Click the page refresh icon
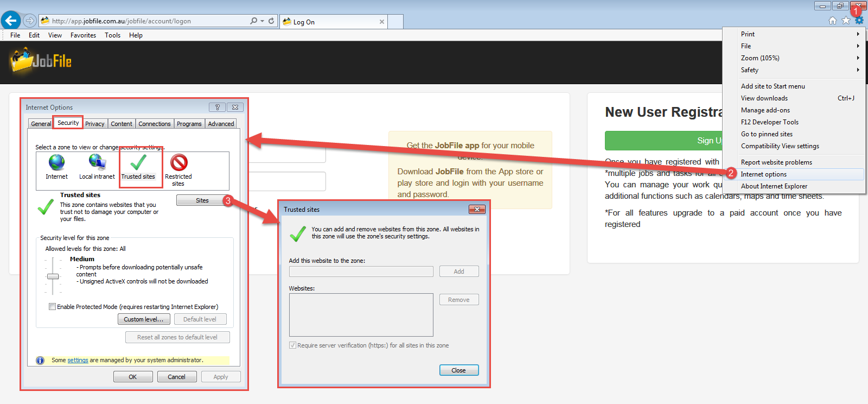Screen dimensions: 868x404 click(x=271, y=21)
